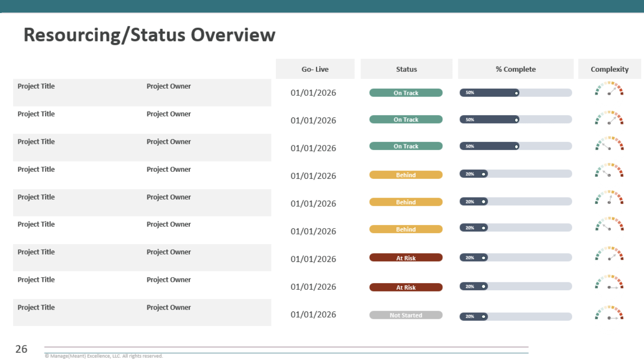The height and width of the screenshot is (362, 644).
Task: Click the second On Track status pill
Action: pyautogui.click(x=406, y=119)
